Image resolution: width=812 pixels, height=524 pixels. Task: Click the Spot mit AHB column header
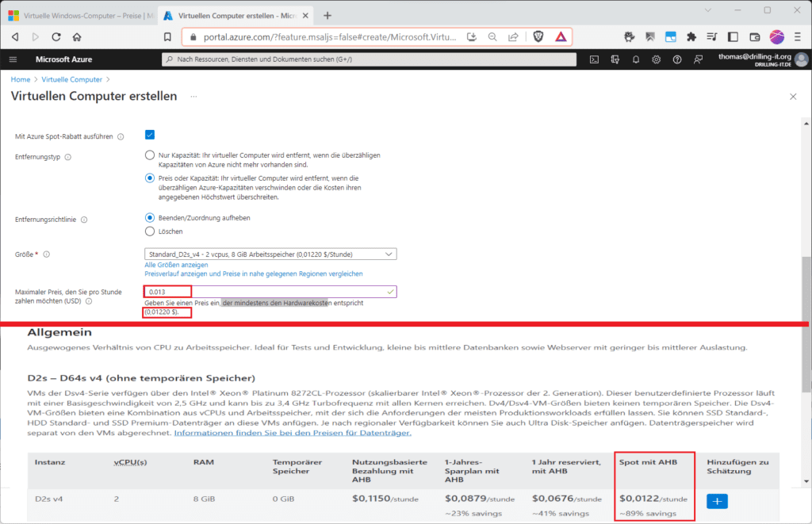click(648, 462)
